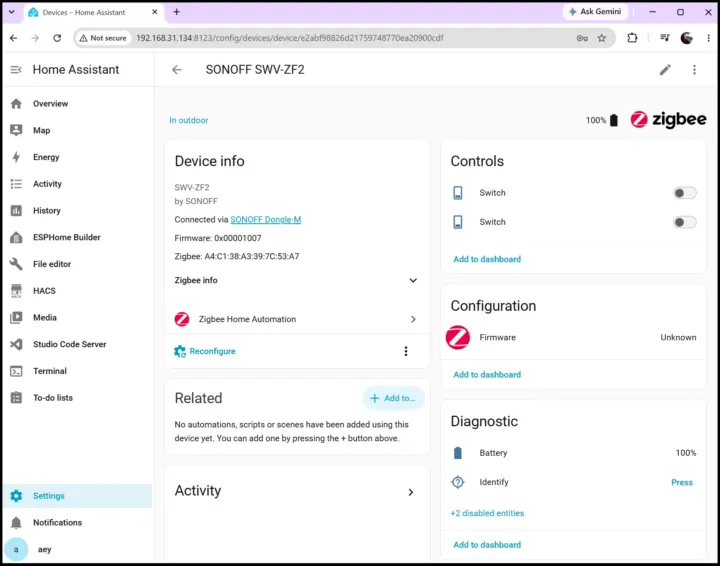This screenshot has width=720, height=566.
Task: Open the tab search dropdown arrow
Action: pos(11,12)
